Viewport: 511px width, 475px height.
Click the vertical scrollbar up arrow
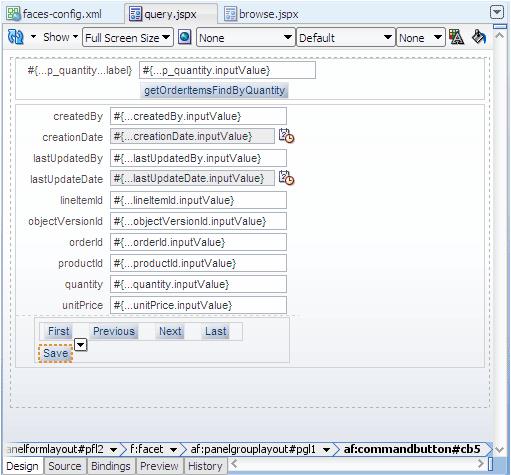(499, 35)
